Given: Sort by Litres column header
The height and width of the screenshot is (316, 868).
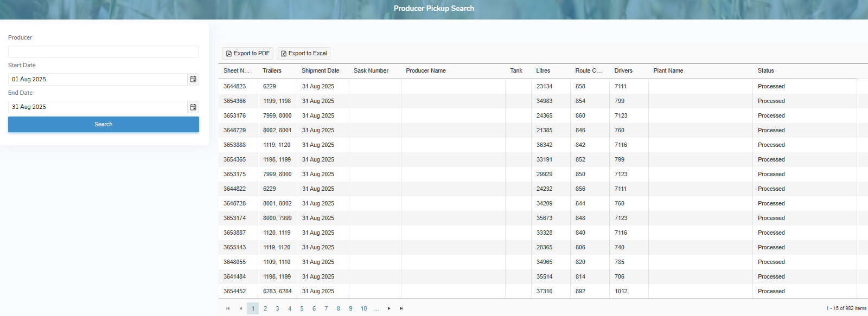Looking at the screenshot, I should point(543,71).
